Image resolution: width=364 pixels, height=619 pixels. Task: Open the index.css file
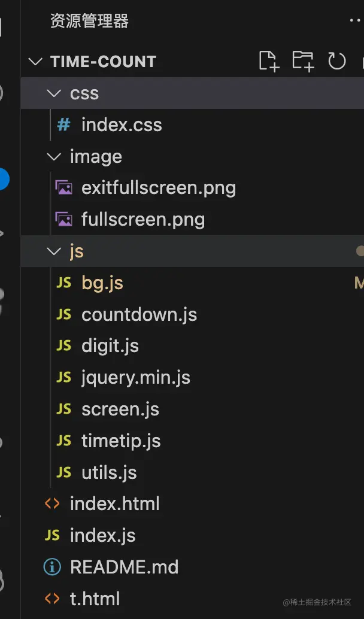click(x=122, y=125)
